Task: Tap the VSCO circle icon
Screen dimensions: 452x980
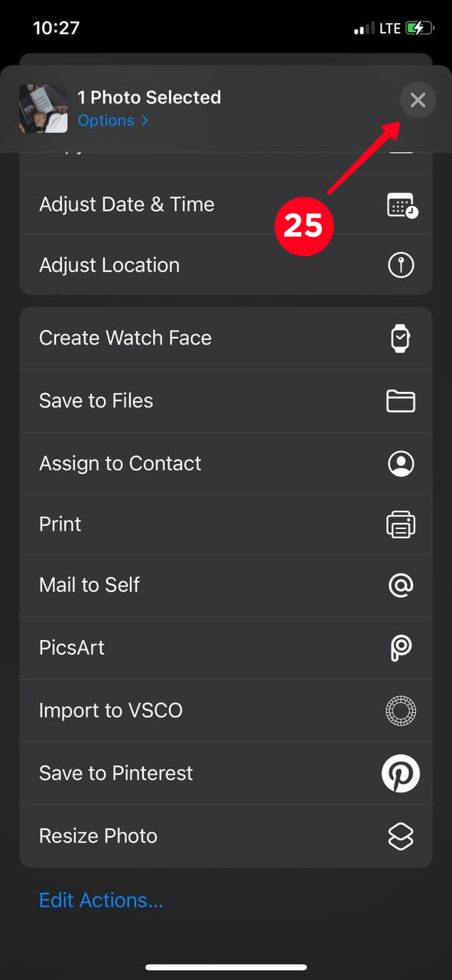Action: click(401, 710)
